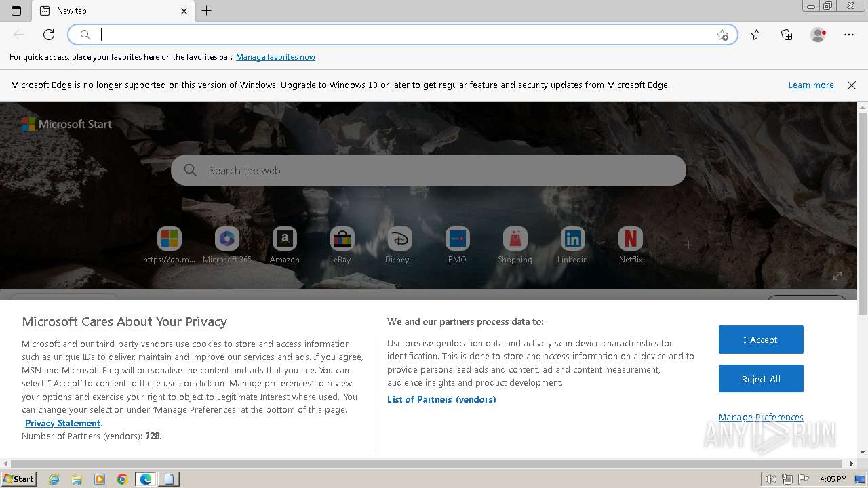Select Microsoft Edge taskbar button
868x488 pixels.
[x=146, y=479]
